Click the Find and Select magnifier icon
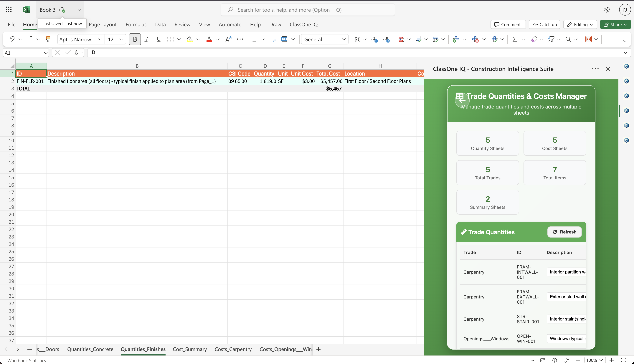 [568, 39]
